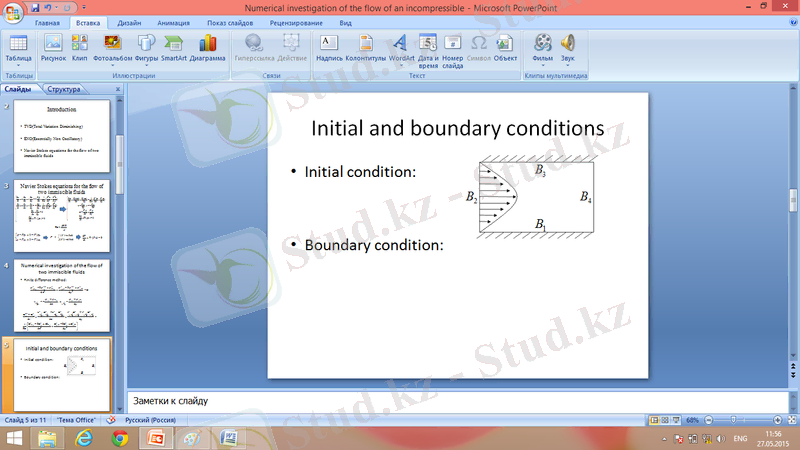Click Колонтитулы header and footer icon
800x450 pixels.
pyautogui.click(x=366, y=47)
